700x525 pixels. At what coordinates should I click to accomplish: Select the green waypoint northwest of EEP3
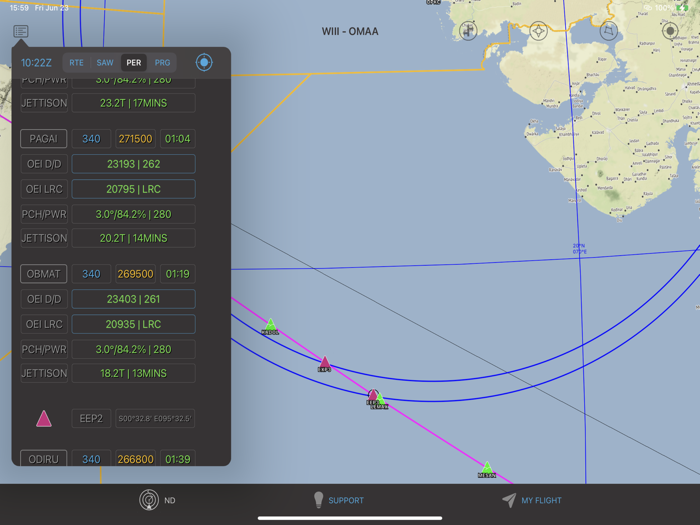(x=271, y=325)
